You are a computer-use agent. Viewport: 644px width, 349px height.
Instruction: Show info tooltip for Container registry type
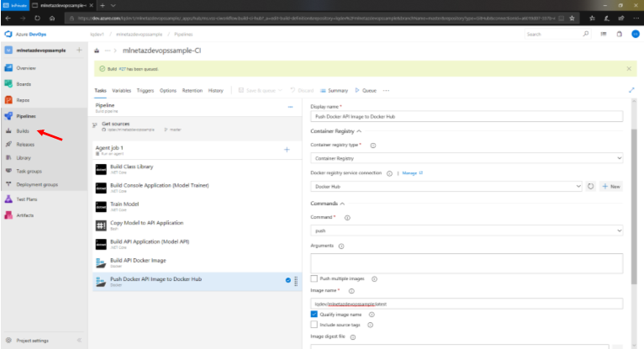373,145
